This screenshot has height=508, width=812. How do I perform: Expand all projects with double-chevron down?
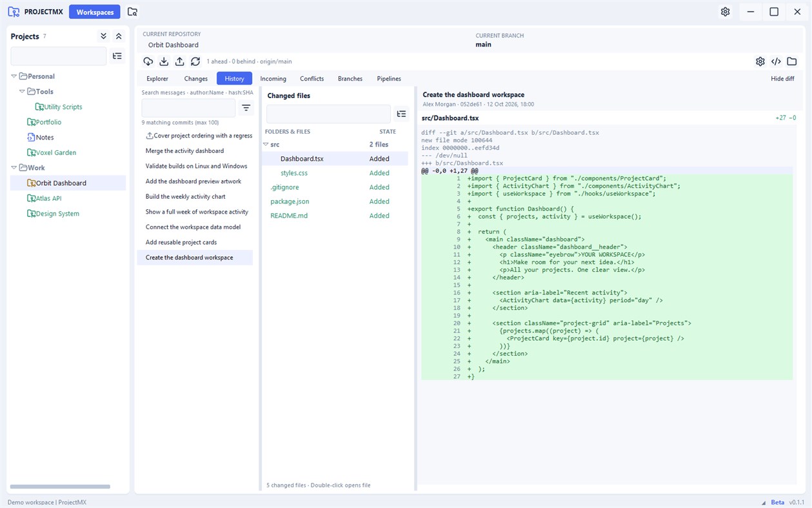click(103, 36)
